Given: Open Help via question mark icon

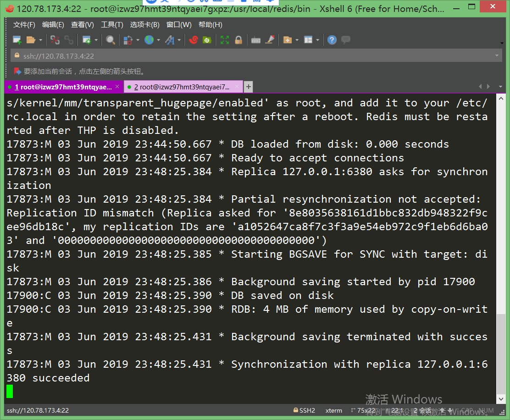Looking at the screenshot, I should 332,40.
